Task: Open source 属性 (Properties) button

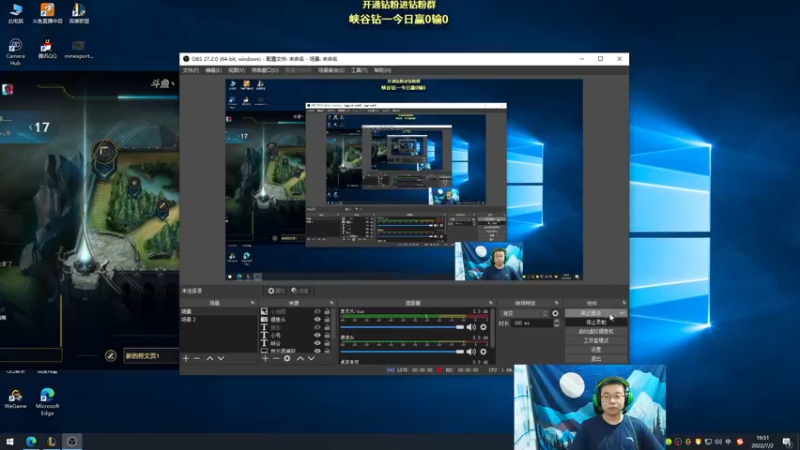Action: pyautogui.click(x=276, y=291)
